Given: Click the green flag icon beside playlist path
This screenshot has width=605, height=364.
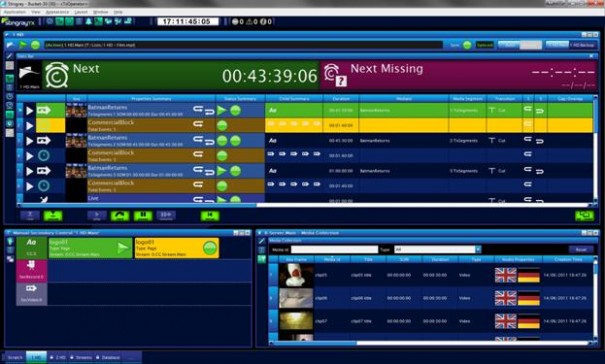Looking at the screenshot, I should click(23, 45).
